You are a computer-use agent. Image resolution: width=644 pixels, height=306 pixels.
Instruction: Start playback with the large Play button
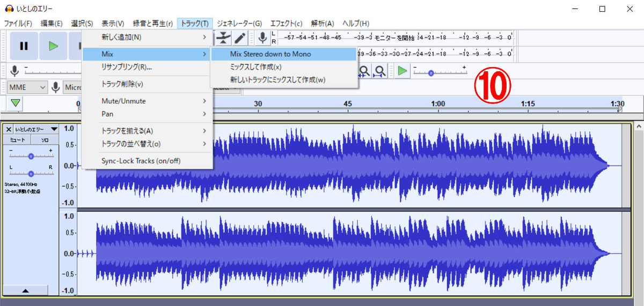[x=53, y=46]
